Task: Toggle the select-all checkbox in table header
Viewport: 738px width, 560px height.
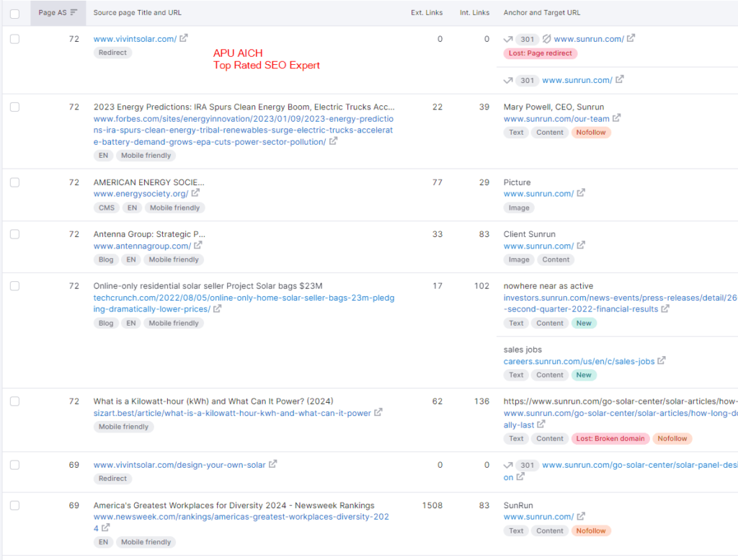Action: click(x=14, y=13)
